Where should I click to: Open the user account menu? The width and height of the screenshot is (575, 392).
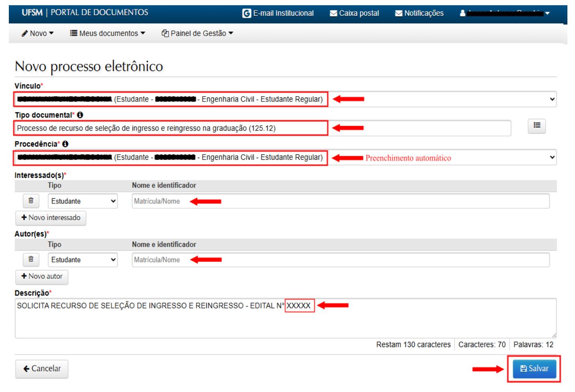coord(505,13)
